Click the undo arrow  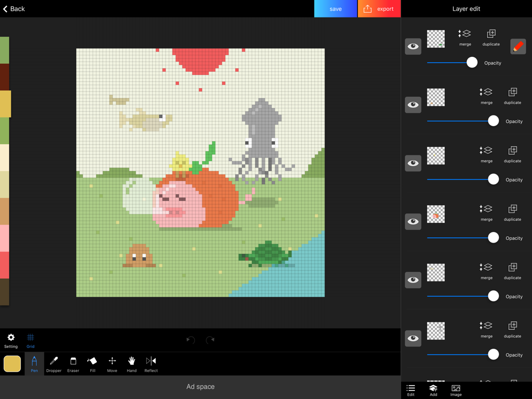tap(190, 340)
